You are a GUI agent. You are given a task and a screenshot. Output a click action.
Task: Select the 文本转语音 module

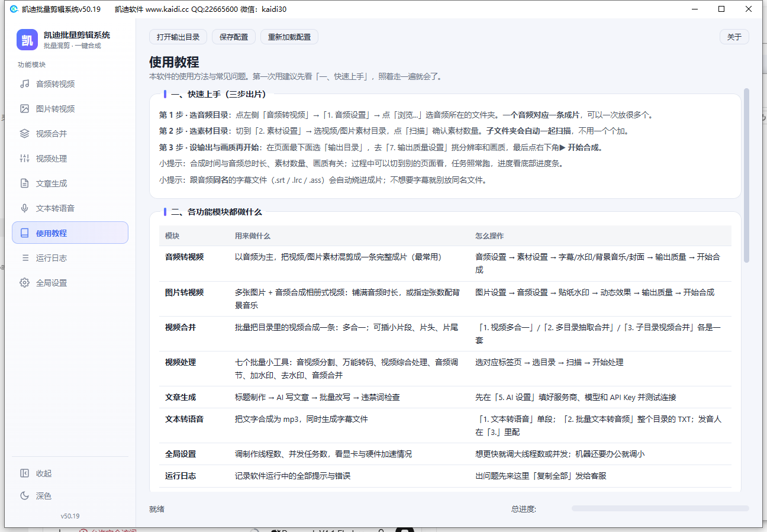tap(70, 208)
